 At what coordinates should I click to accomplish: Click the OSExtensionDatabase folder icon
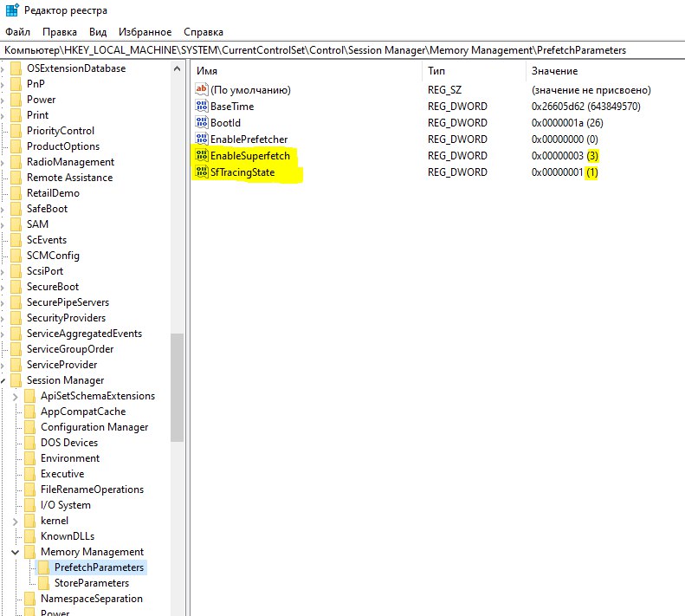pos(16,68)
